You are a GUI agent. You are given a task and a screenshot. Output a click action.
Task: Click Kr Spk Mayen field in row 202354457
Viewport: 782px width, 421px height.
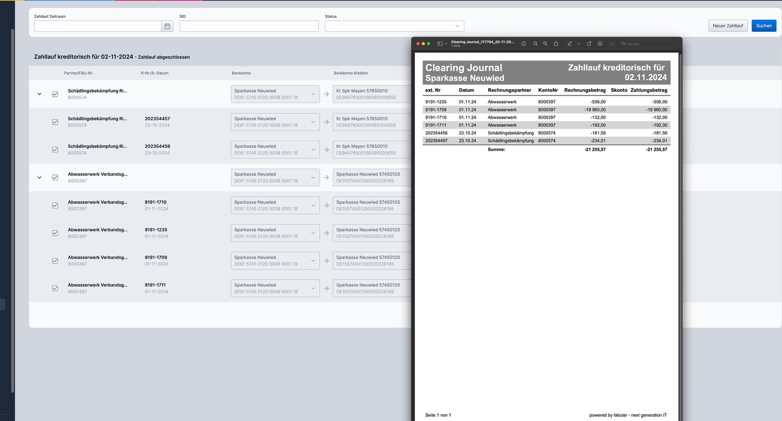point(372,122)
